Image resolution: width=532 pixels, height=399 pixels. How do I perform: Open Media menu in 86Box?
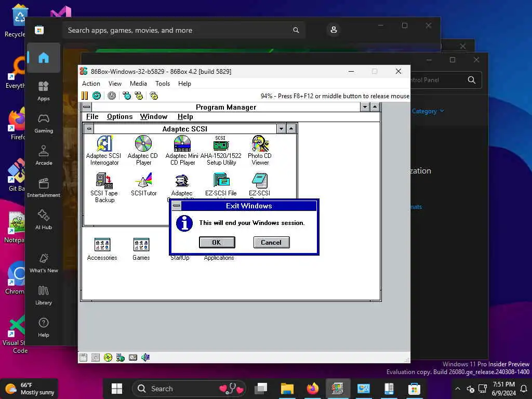pyautogui.click(x=138, y=84)
